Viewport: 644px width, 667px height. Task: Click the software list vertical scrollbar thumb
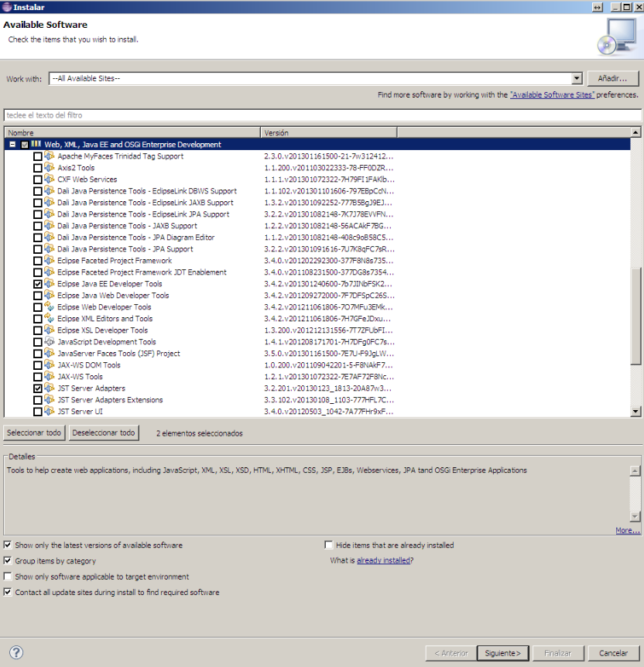pyautogui.click(x=635, y=315)
